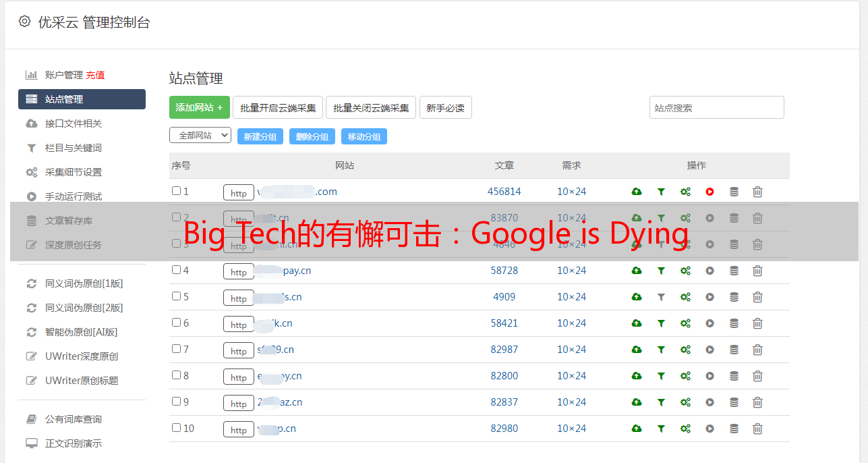
Task: Open the http protocol selector in row 4
Action: point(238,271)
